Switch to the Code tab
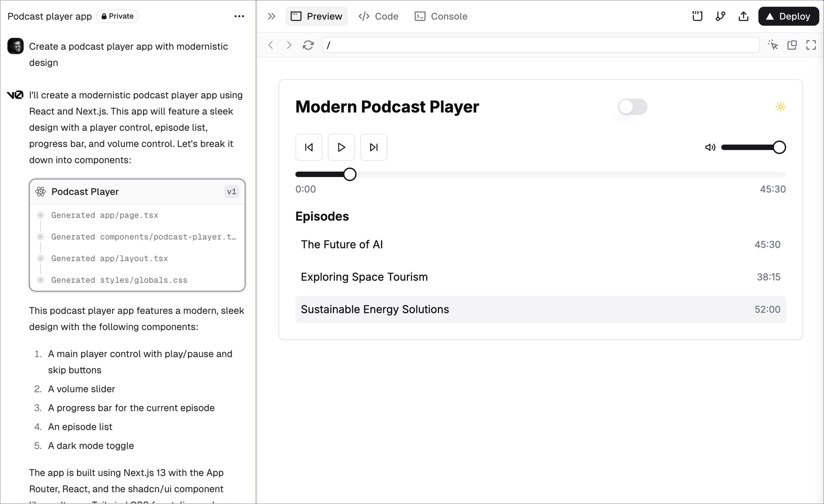This screenshot has width=824, height=504. point(378,16)
